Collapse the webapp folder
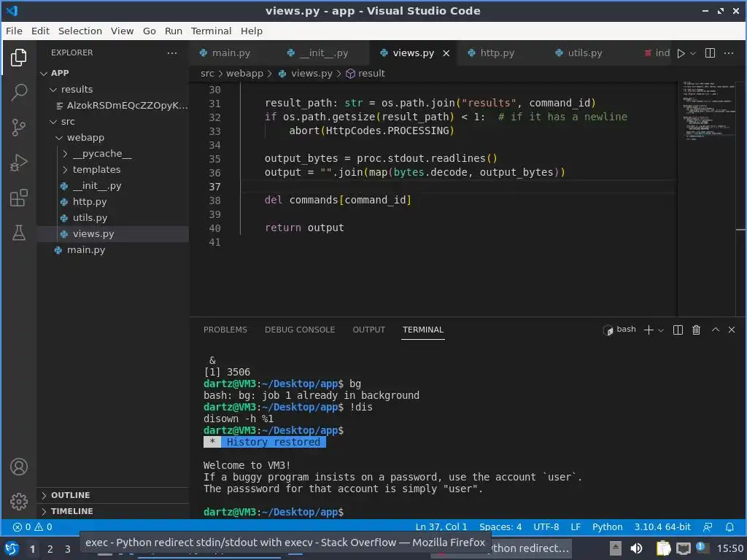The height and width of the screenshot is (560, 747). [x=113, y=138]
